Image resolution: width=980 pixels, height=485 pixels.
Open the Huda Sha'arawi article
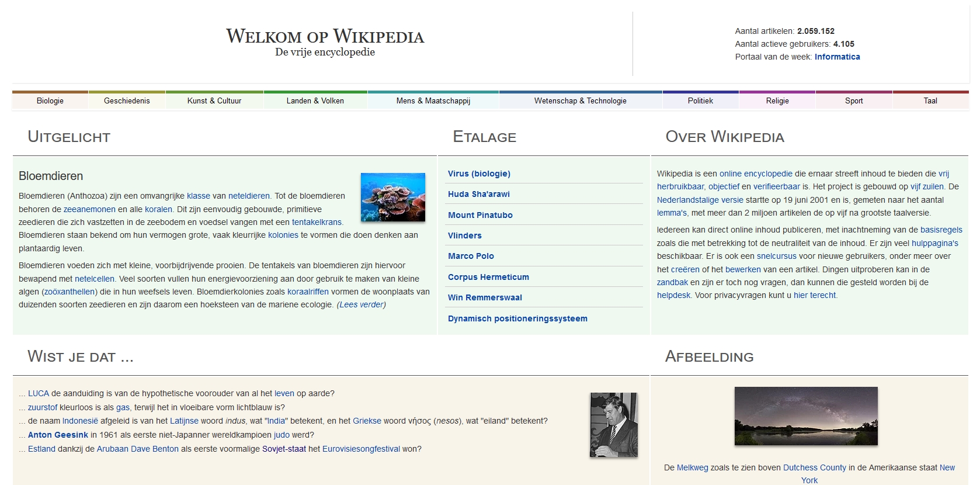click(x=479, y=194)
